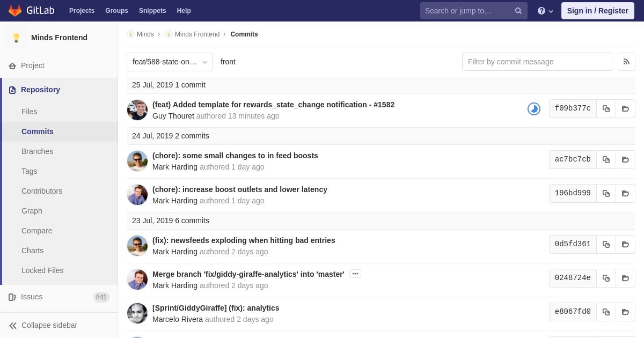Open Branches in sidebar

pos(37,151)
